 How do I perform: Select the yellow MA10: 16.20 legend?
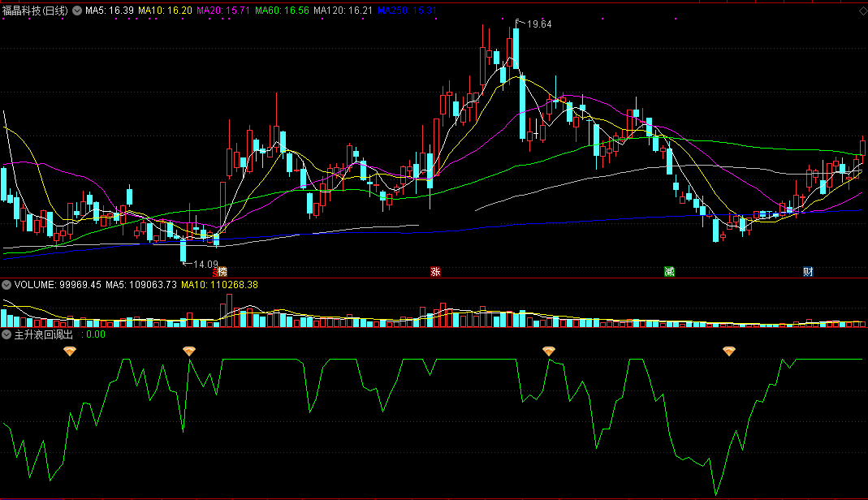165,11
